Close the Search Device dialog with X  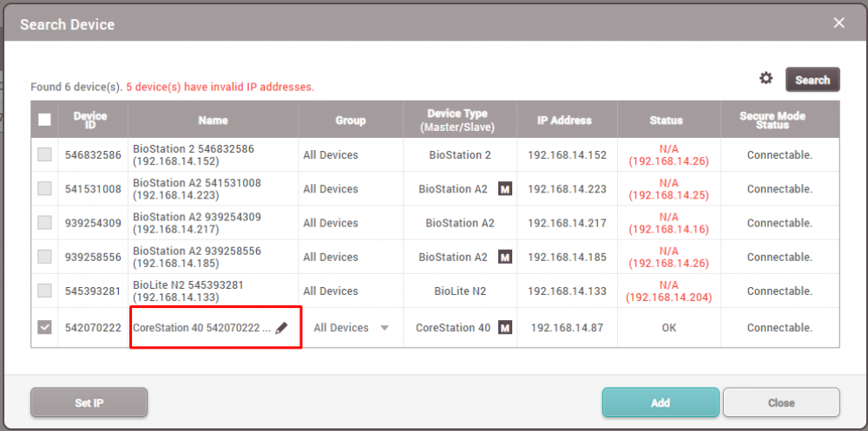point(838,23)
